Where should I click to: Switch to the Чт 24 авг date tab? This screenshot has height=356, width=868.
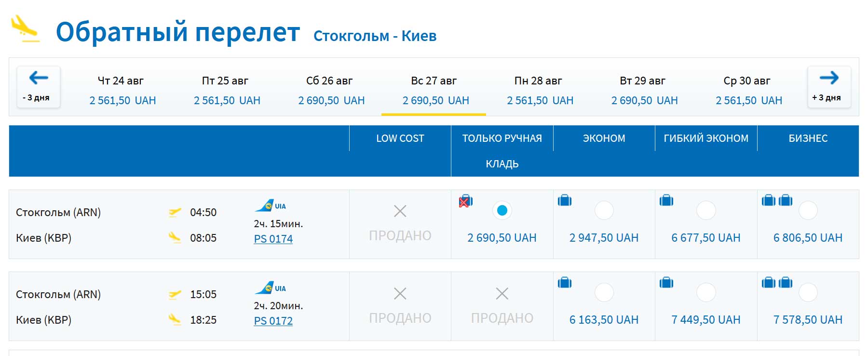(x=122, y=90)
